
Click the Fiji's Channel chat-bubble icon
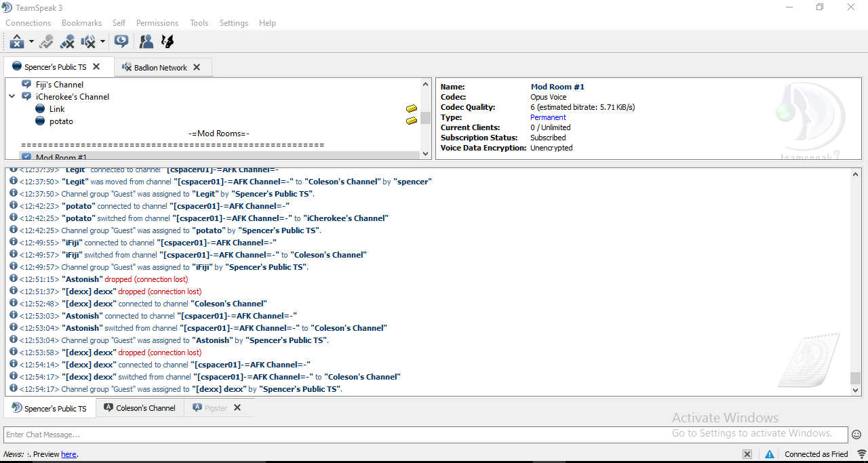click(26, 85)
